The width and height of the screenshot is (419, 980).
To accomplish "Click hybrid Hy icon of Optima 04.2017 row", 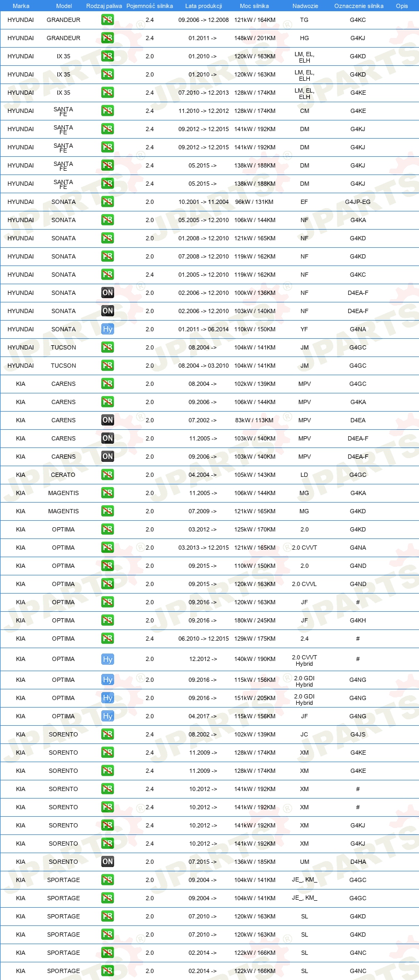I will click(108, 716).
